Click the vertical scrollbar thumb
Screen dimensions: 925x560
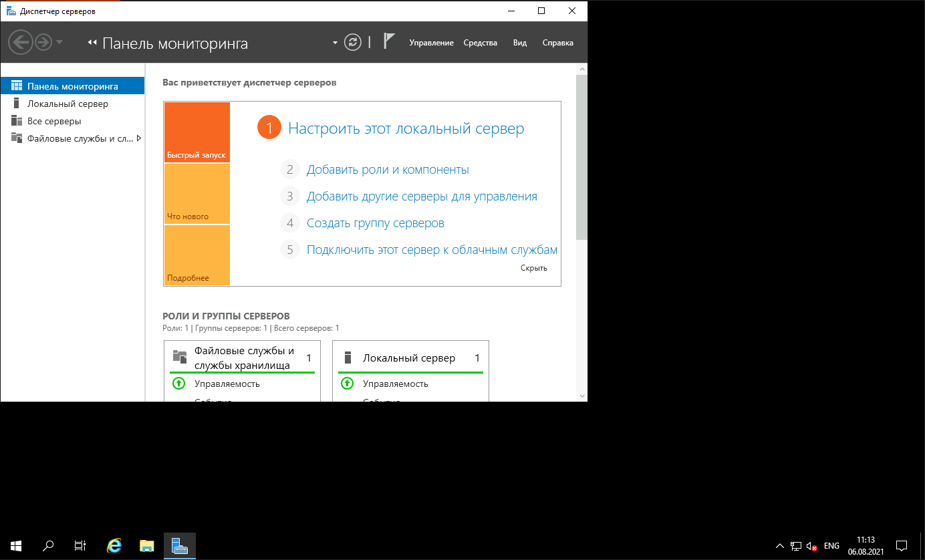pos(581,156)
